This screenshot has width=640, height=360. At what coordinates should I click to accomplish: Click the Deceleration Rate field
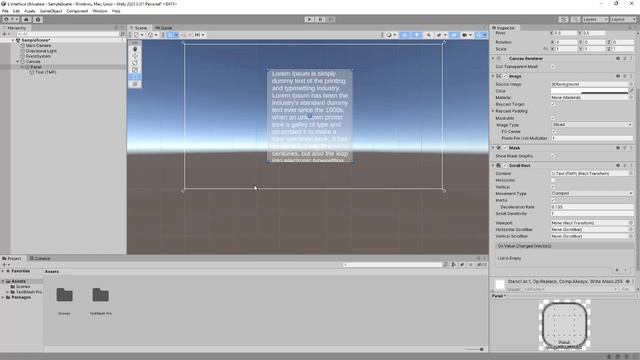(592, 207)
